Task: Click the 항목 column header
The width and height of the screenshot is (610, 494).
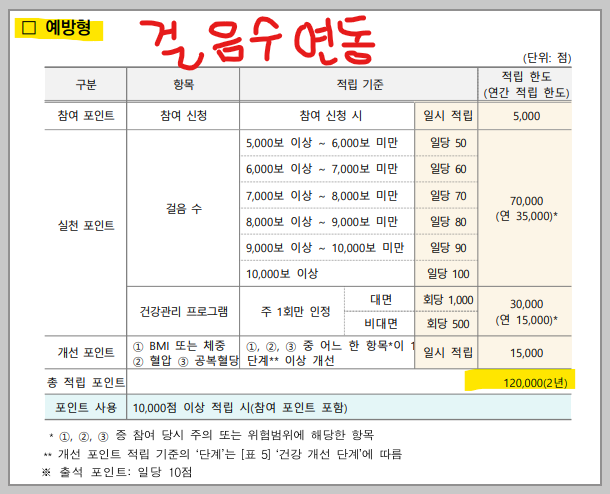Action: (183, 84)
